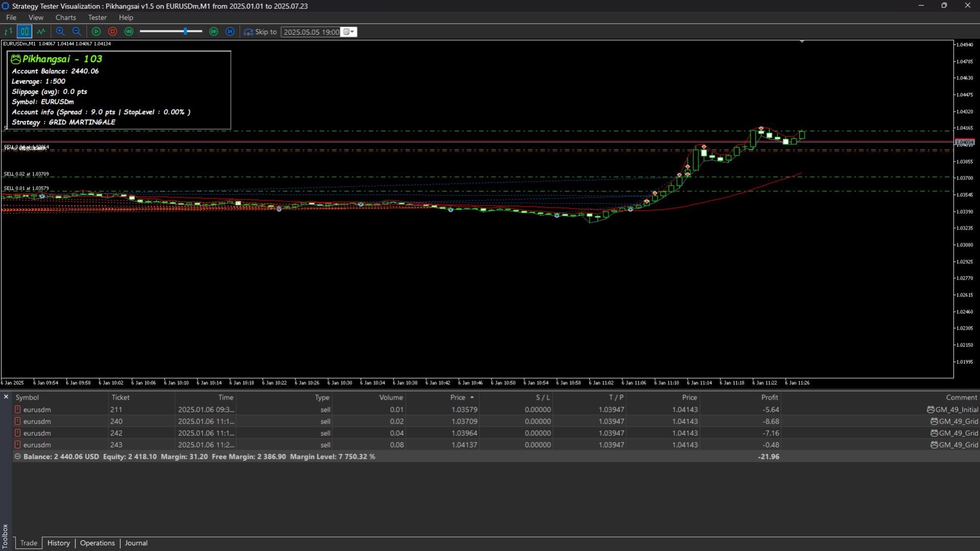This screenshot has height=551, width=980.
Task: Speed up the test with fast-forward
Action: pyautogui.click(x=214, y=32)
